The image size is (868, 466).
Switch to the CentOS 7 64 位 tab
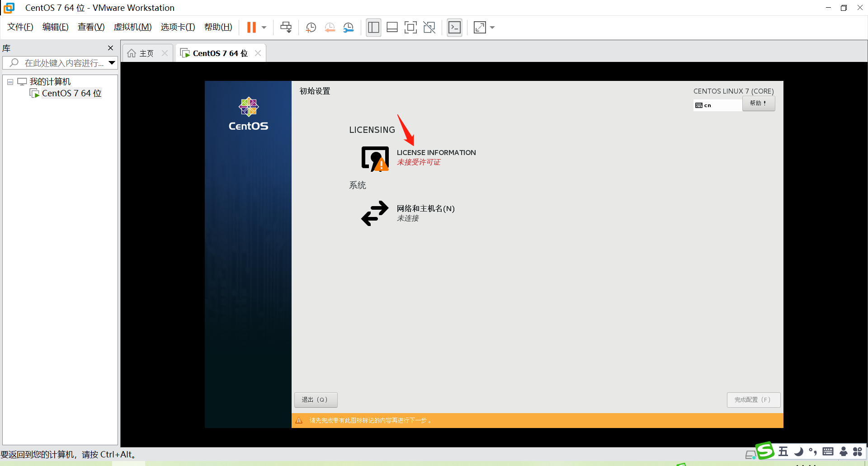pos(220,53)
